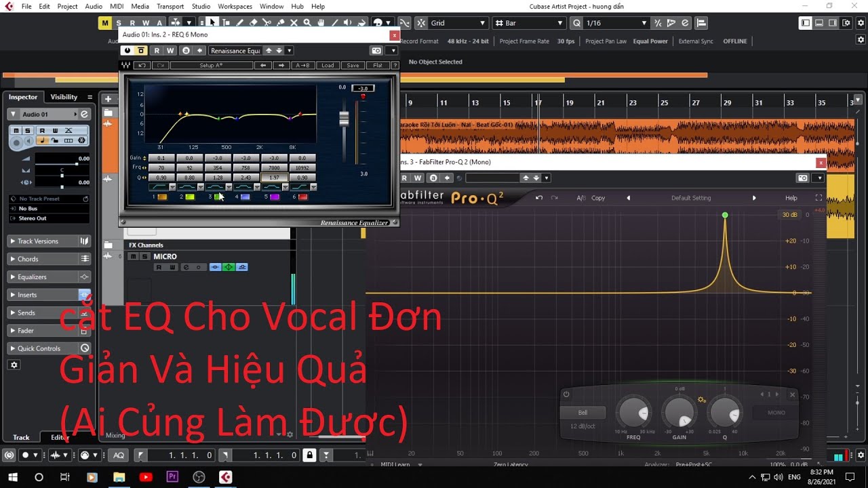Image resolution: width=868 pixels, height=488 pixels.
Task: Open the MIDI menu
Action: pos(117,6)
